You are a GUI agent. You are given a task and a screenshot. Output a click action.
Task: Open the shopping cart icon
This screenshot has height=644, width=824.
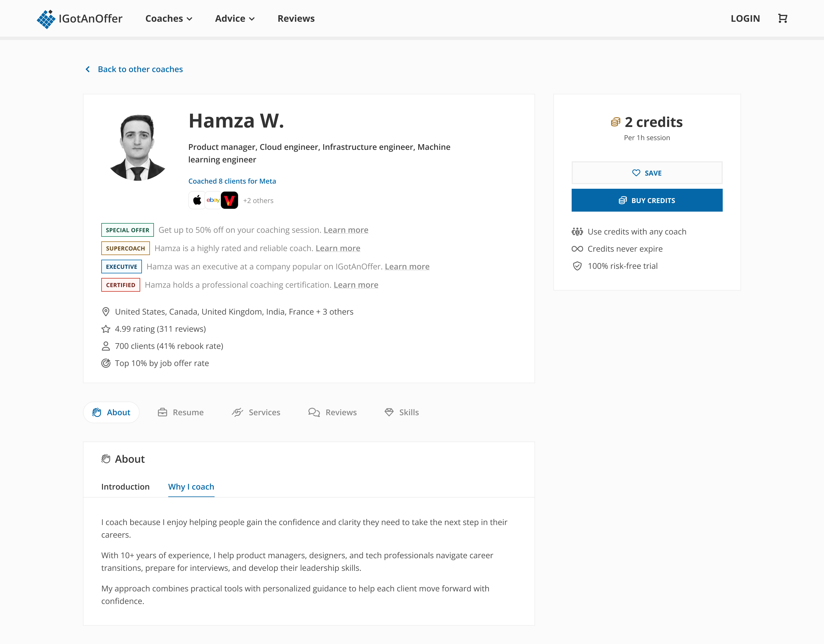783,18
